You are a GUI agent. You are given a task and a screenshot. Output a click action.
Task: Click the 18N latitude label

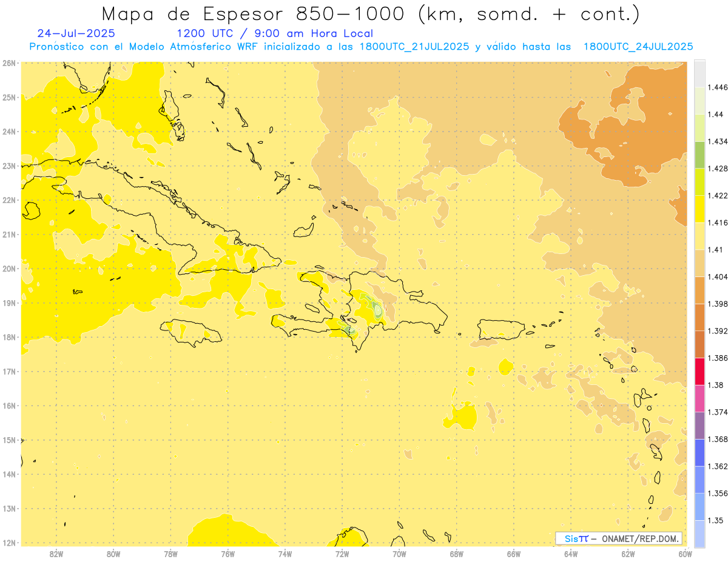[8, 337]
